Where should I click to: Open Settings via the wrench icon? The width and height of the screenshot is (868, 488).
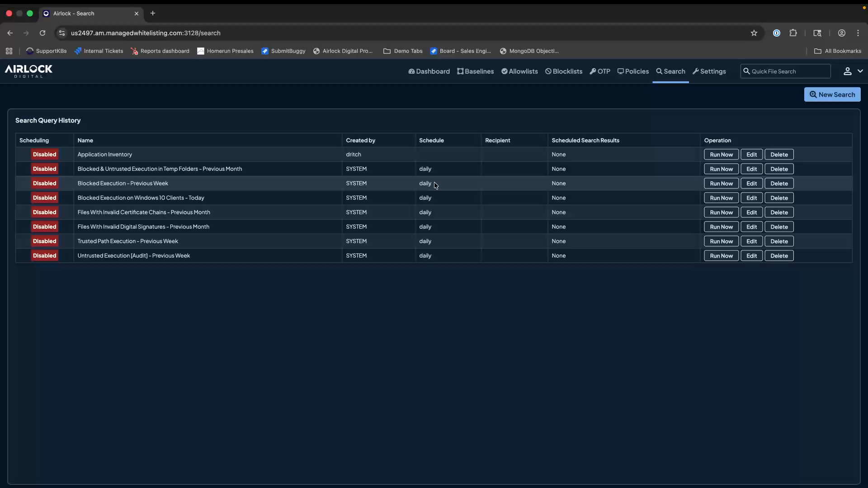tap(709, 71)
